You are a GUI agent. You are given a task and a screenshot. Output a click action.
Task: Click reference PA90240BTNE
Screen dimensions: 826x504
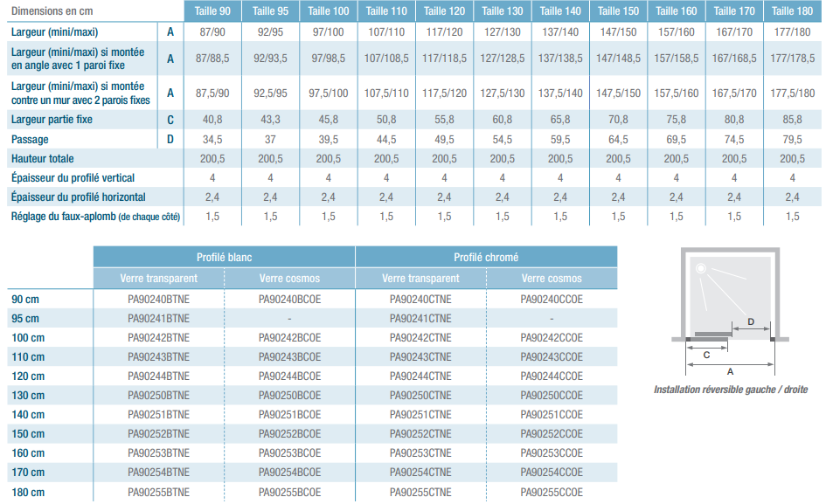(158, 299)
